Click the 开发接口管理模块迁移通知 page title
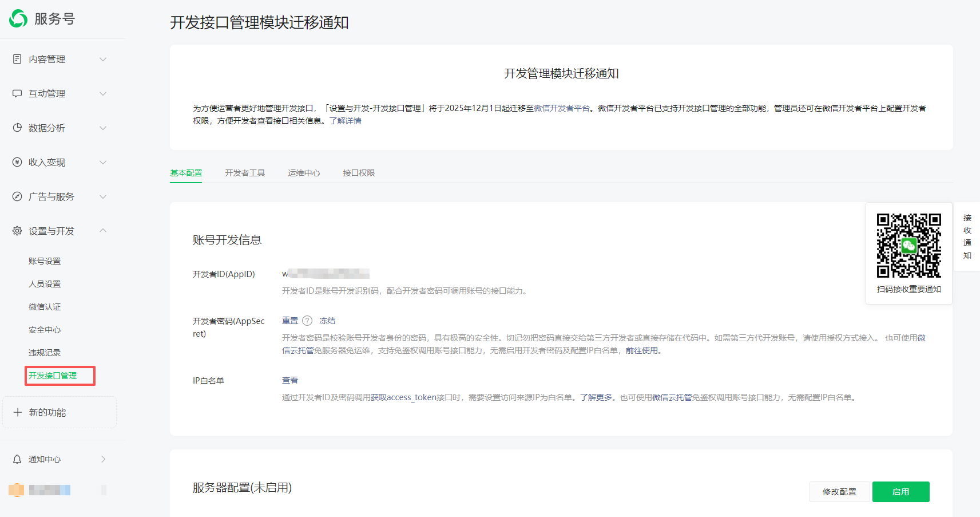The width and height of the screenshot is (980, 517). [x=259, y=22]
